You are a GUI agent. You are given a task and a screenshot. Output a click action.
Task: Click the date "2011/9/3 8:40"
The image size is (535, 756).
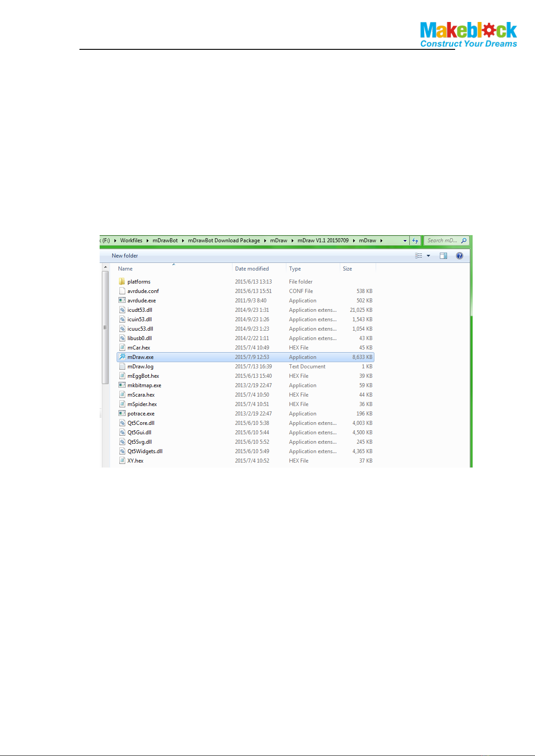point(250,301)
